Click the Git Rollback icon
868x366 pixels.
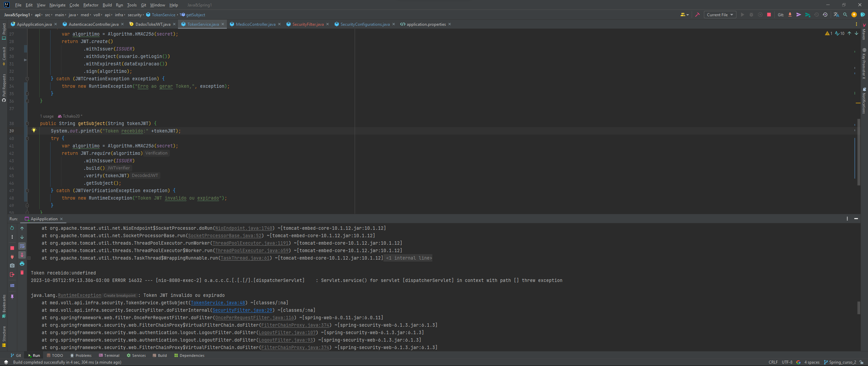825,15
